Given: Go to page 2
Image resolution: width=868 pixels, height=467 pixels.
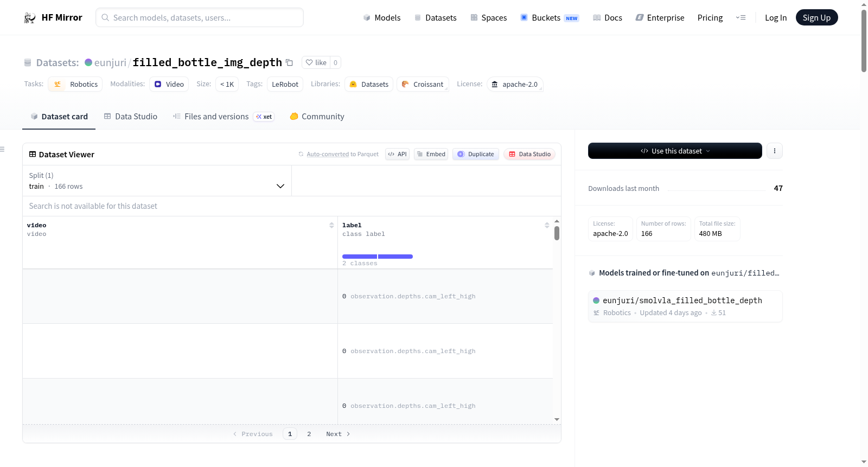Looking at the screenshot, I should click(309, 434).
